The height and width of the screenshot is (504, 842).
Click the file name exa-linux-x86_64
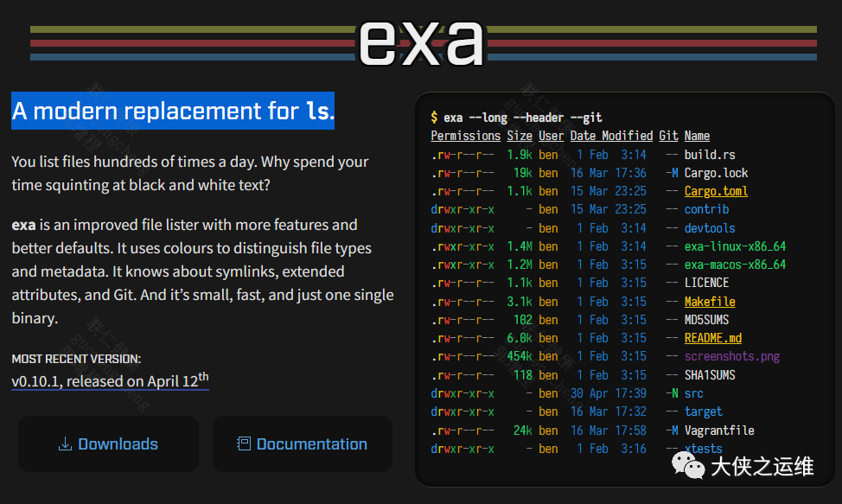pyautogui.click(x=735, y=246)
